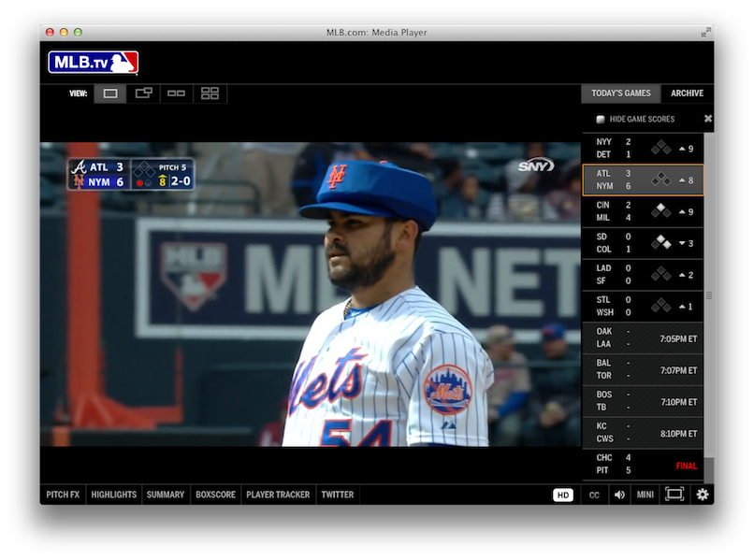Open settings gear menu

point(703,495)
